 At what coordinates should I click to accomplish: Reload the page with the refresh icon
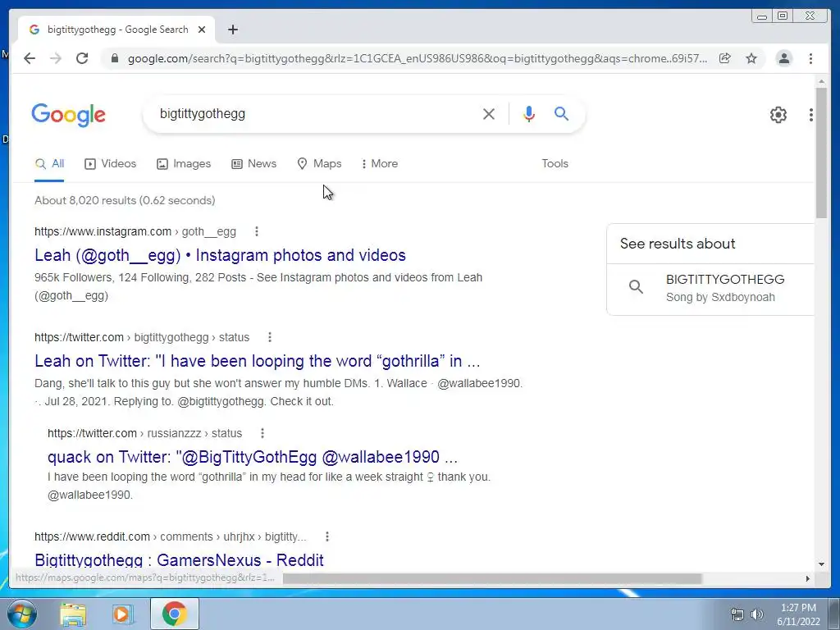click(x=82, y=58)
